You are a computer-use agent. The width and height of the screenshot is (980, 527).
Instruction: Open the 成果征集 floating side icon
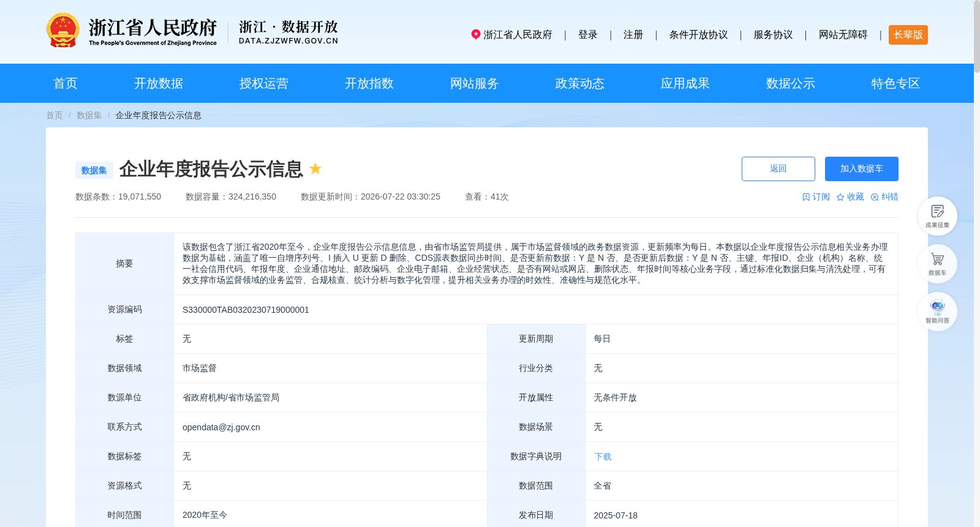coord(937,215)
